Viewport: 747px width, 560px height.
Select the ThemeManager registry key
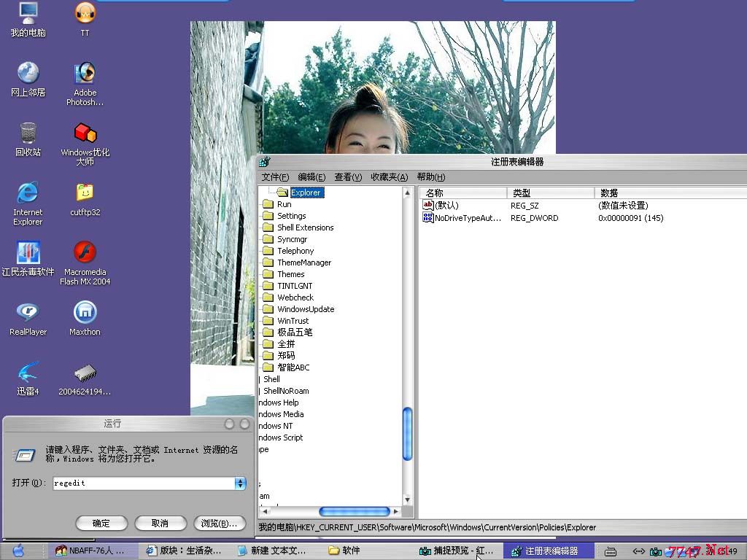coord(304,262)
